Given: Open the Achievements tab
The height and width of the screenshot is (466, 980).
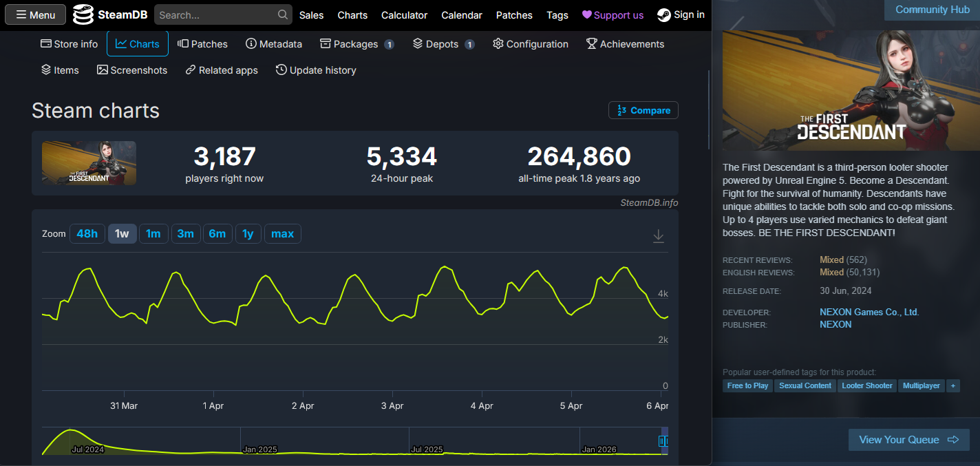Looking at the screenshot, I should pyautogui.click(x=625, y=44).
